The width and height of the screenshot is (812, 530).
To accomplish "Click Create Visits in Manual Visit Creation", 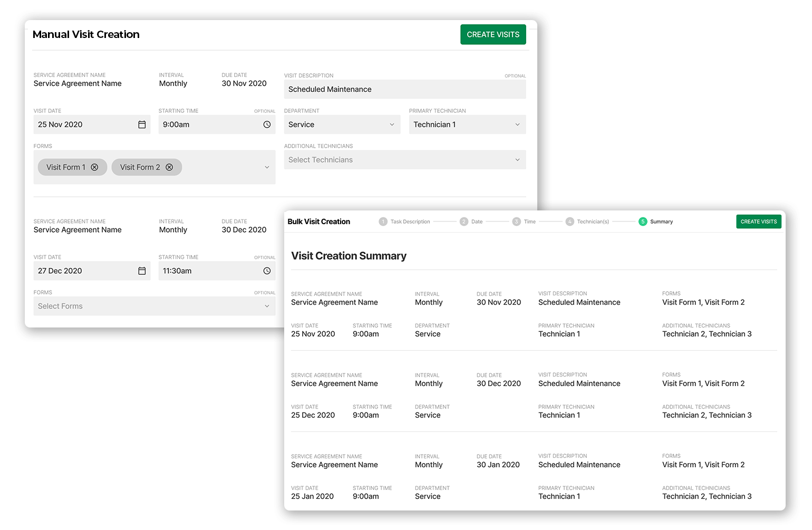I will pos(493,34).
